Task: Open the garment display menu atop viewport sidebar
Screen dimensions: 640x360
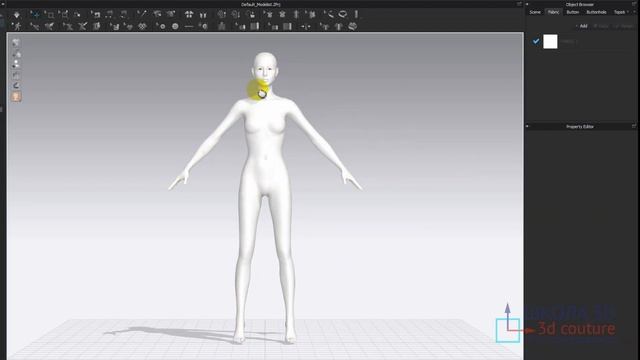Action: (16, 43)
